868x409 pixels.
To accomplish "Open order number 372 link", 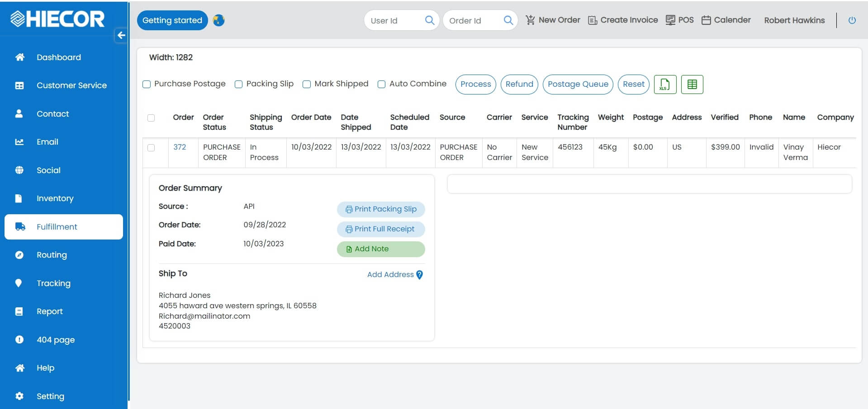I will (180, 147).
